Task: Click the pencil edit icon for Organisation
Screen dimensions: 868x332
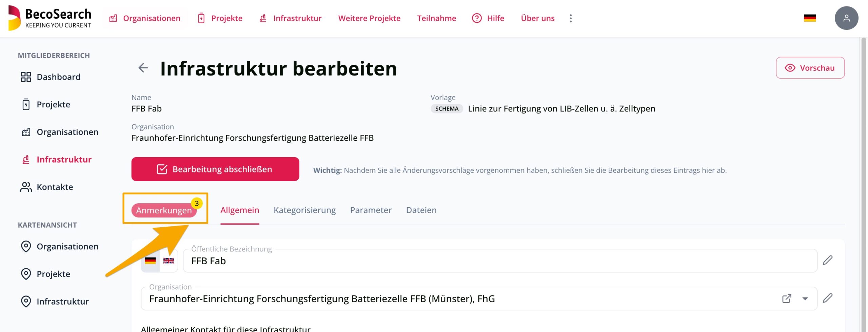Action: coord(828,298)
